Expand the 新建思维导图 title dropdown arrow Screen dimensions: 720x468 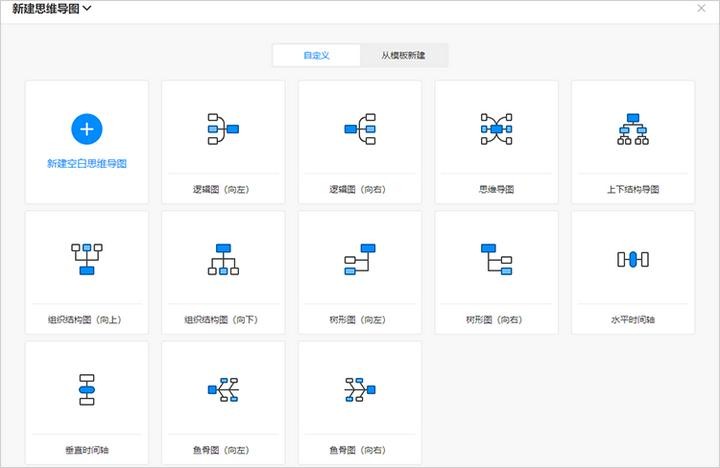point(88,9)
